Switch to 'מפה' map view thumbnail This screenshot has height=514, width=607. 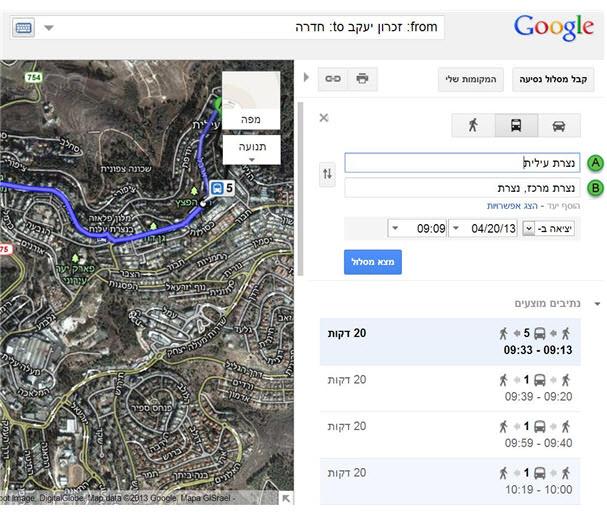(251, 100)
